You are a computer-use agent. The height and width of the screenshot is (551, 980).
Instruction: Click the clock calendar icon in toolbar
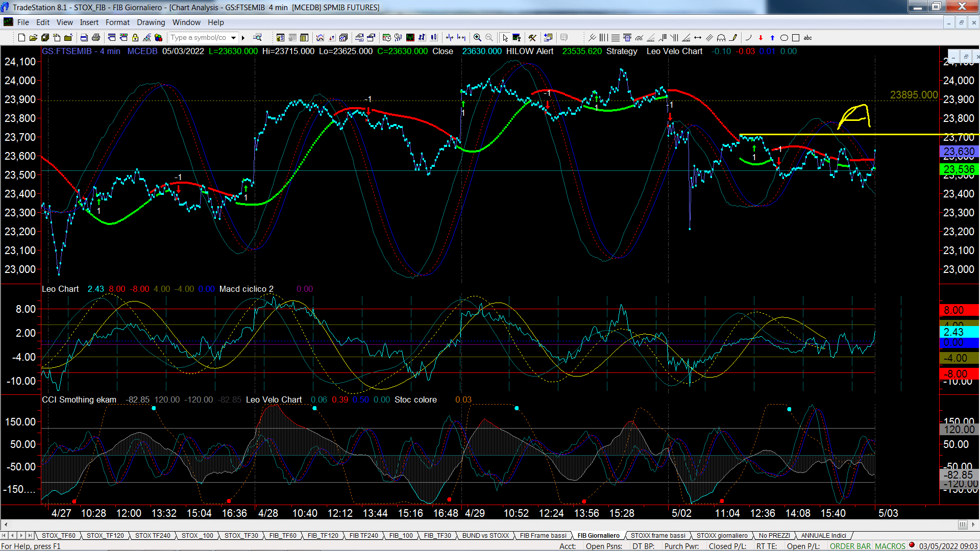point(387,38)
